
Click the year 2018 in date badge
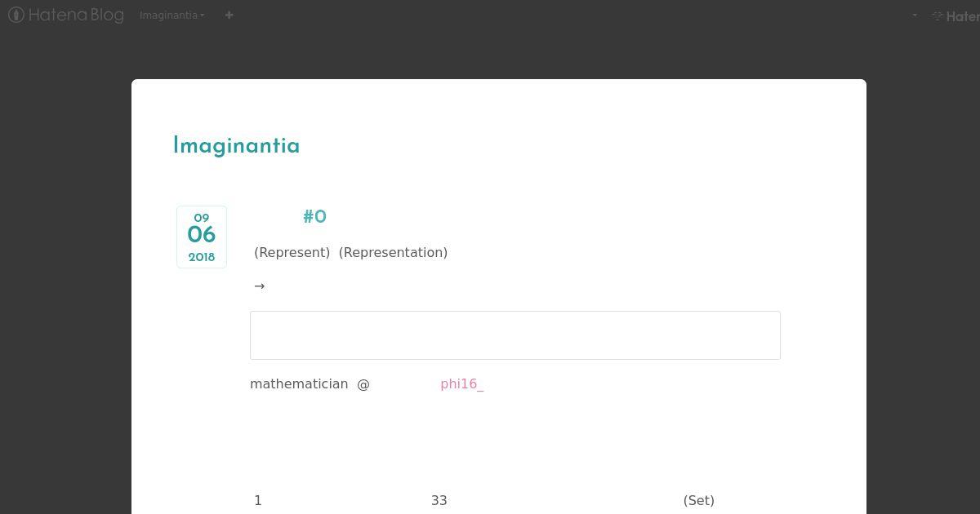point(202,257)
